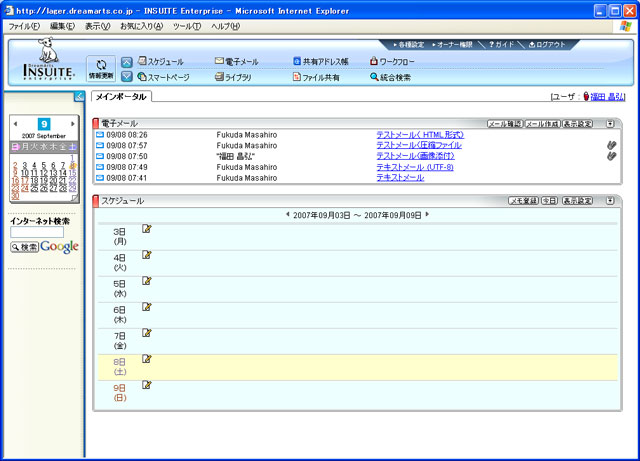This screenshot has width=640, height=461.
Task: Go to next week in schedule range
Action: click(428, 214)
